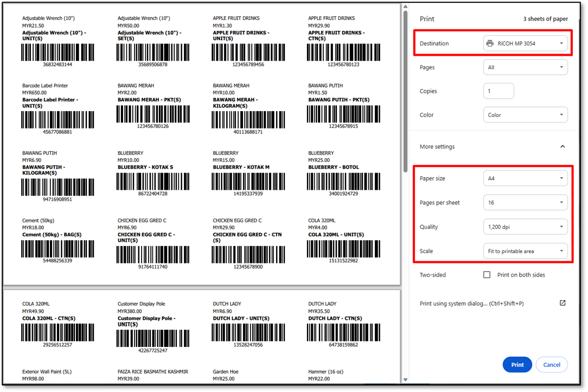Screen dimensions: 588x392
Task: Click the 'Print' dialog heading
Action: (427, 19)
